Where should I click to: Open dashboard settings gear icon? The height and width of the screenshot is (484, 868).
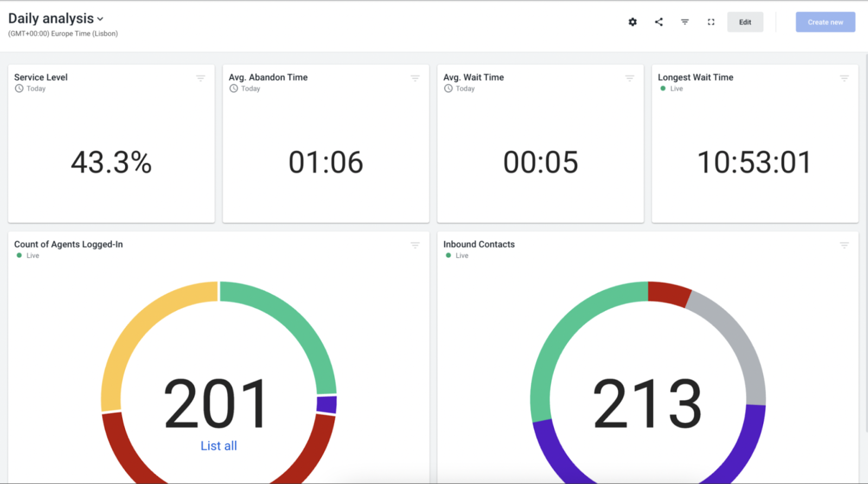(633, 22)
